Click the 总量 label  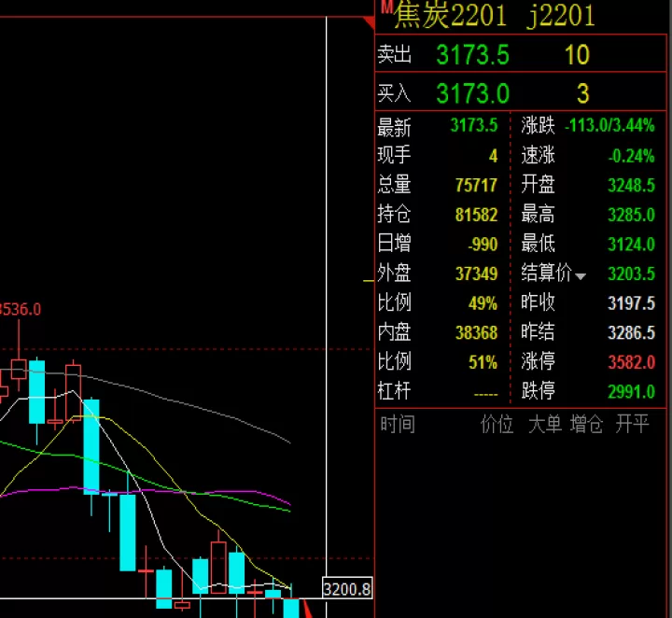(394, 185)
